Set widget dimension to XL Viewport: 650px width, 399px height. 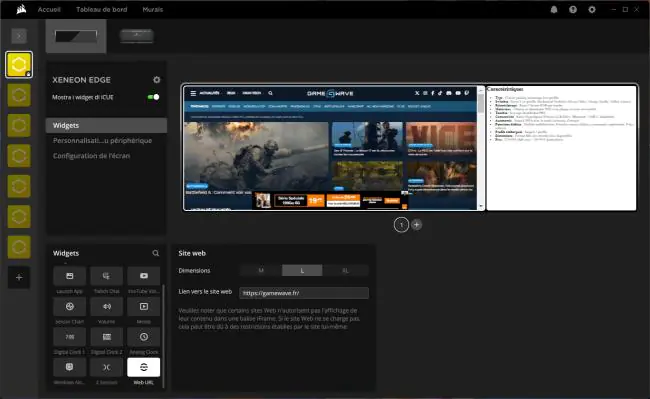click(x=345, y=271)
